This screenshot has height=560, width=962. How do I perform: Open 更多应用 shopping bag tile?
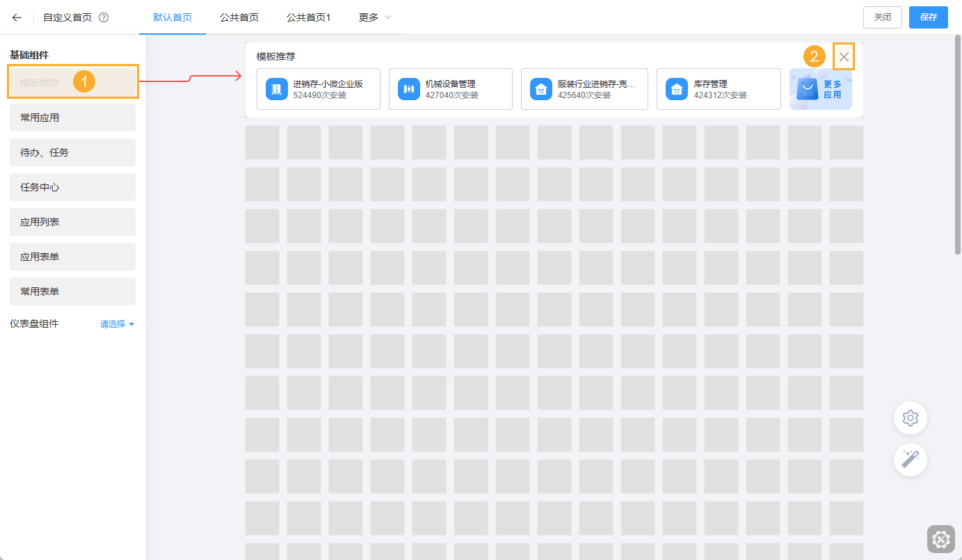click(x=820, y=89)
